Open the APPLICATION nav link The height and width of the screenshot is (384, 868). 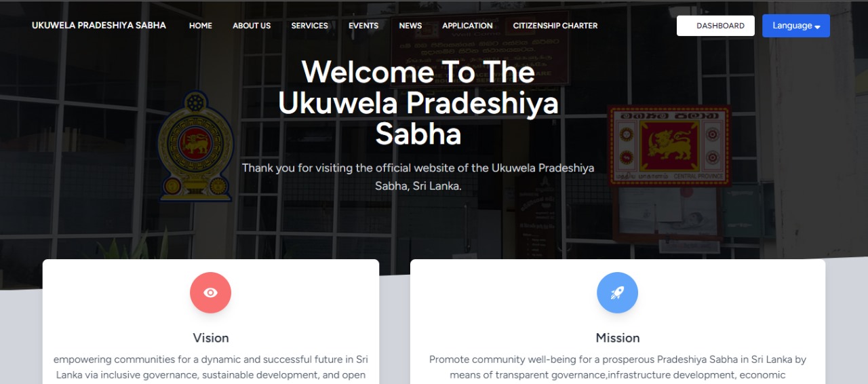tap(467, 26)
